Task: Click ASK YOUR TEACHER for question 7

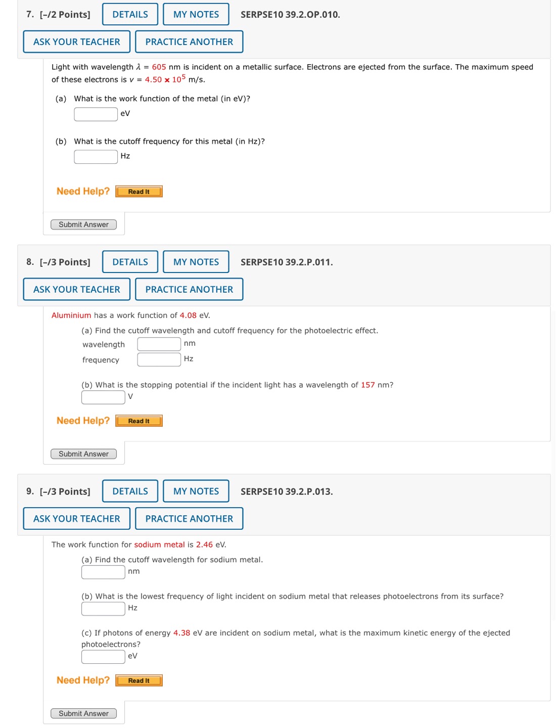Action: tap(76, 41)
